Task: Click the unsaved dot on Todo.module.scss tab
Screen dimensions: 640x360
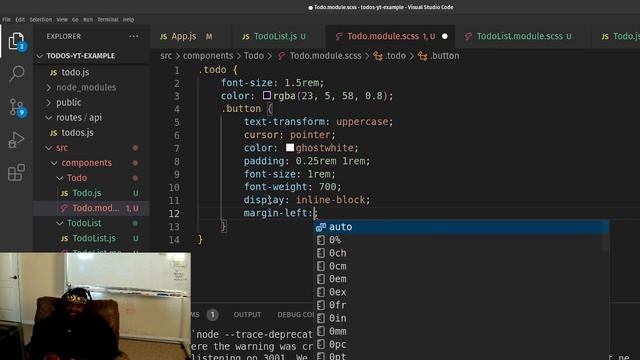Action: pyautogui.click(x=445, y=36)
